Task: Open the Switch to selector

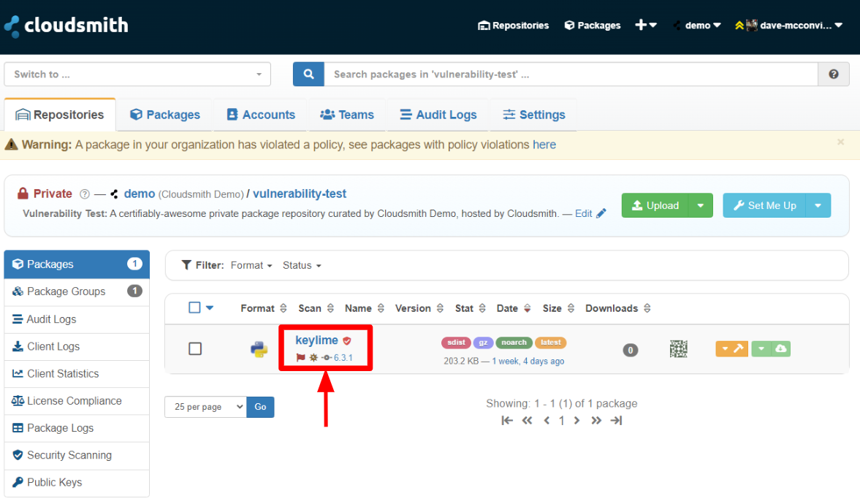Action: (x=137, y=74)
